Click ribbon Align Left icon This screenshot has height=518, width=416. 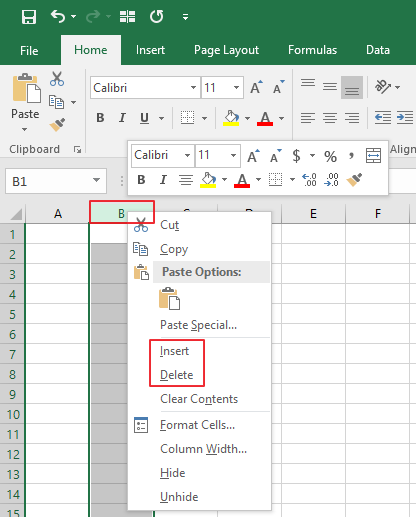[x=308, y=118]
